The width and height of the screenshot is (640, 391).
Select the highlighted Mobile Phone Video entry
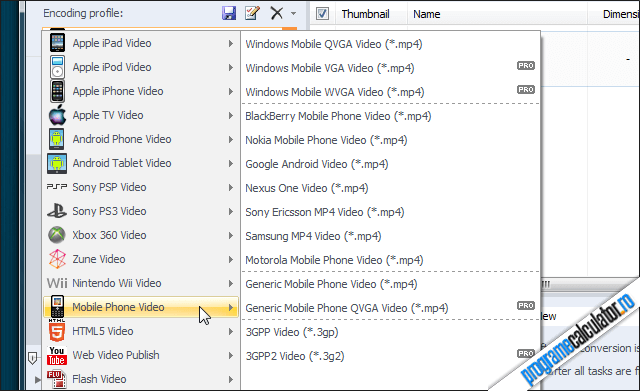click(x=141, y=307)
